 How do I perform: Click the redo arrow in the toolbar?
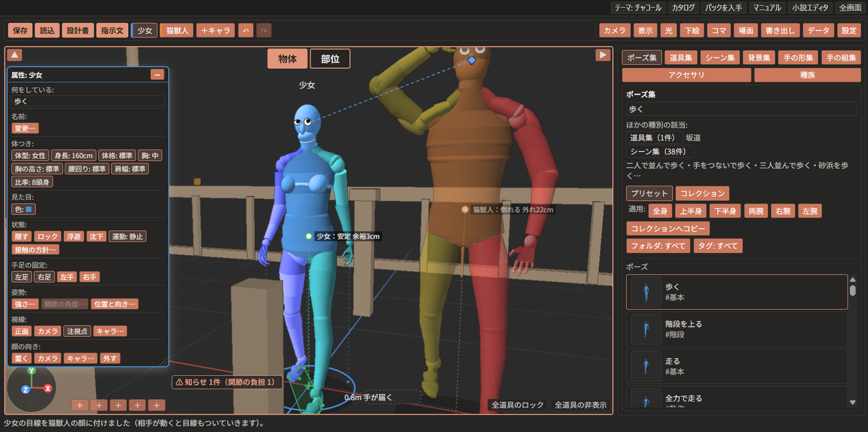tap(264, 30)
